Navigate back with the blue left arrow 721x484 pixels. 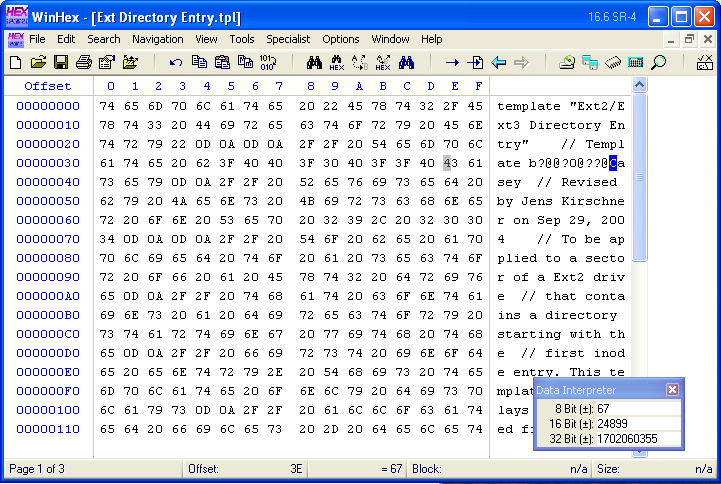click(498, 62)
